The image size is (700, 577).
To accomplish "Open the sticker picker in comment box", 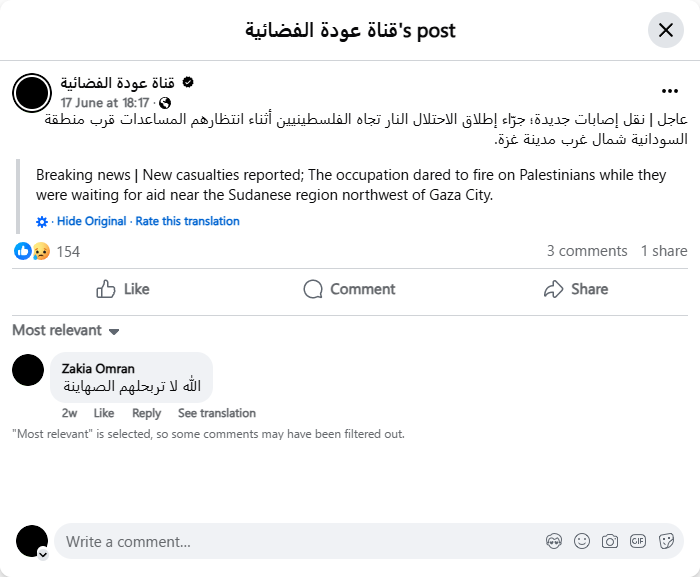I will [666, 541].
